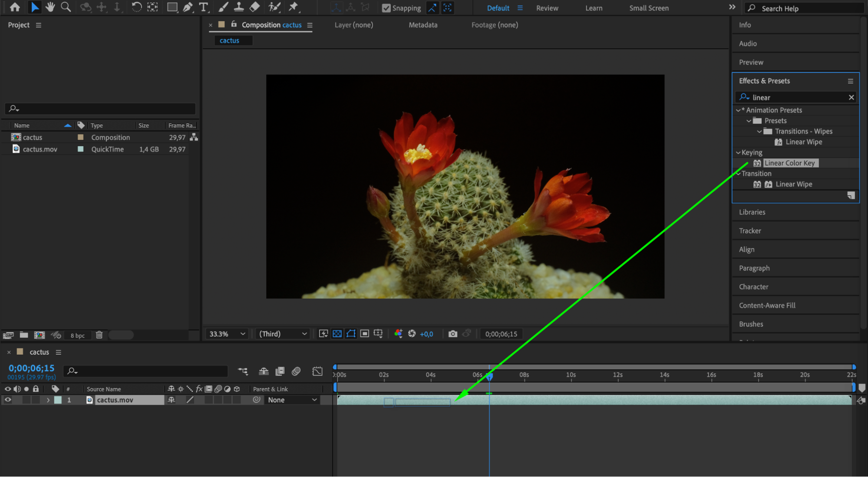
Task: Toggle the Snapping checkbox
Action: 386,8
